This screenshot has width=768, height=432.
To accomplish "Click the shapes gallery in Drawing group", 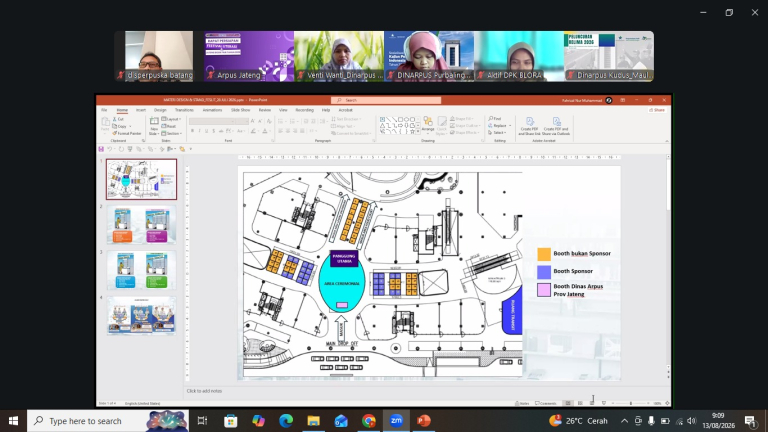I will coord(399,126).
